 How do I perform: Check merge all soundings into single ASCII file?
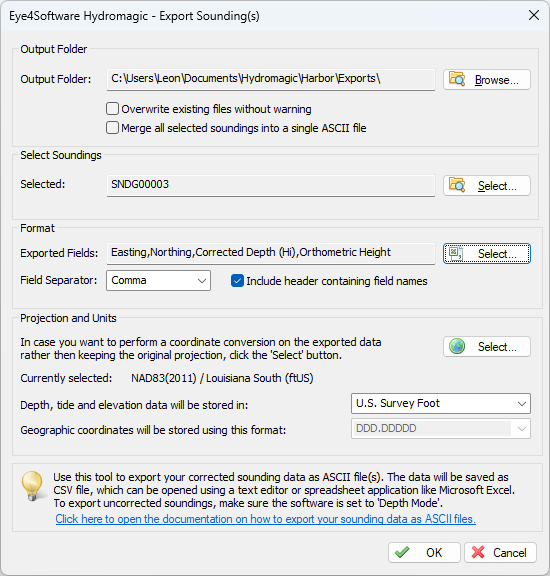coord(112,128)
